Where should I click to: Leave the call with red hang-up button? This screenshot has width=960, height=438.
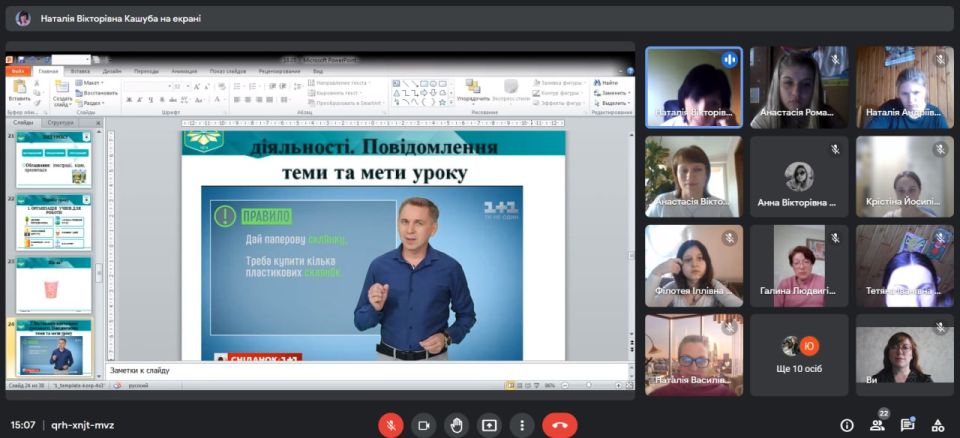pos(559,425)
